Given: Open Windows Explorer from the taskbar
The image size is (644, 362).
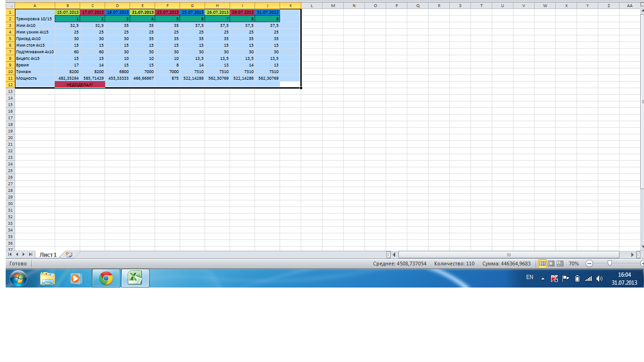Looking at the screenshot, I should pyautogui.click(x=48, y=279).
